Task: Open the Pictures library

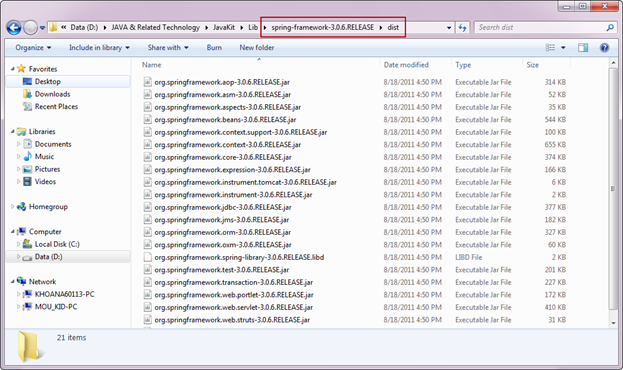Action: (x=47, y=169)
